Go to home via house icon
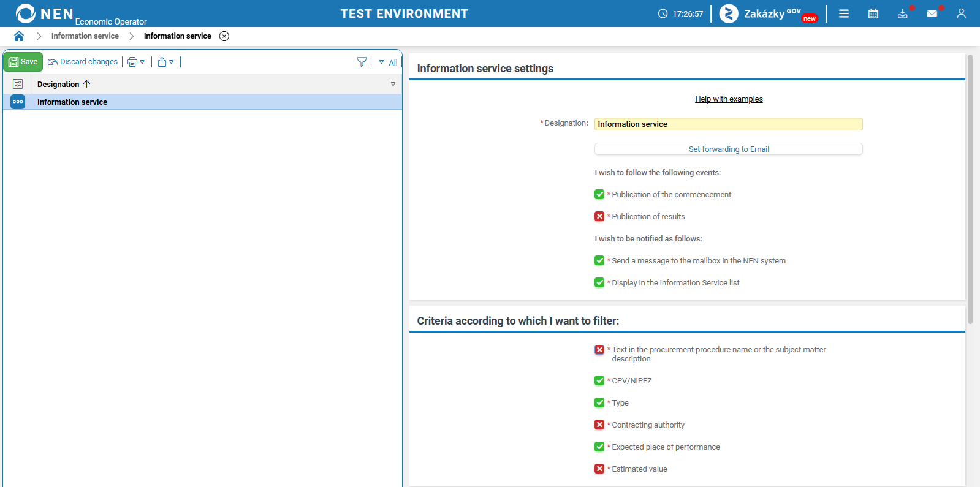 click(x=19, y=36)
